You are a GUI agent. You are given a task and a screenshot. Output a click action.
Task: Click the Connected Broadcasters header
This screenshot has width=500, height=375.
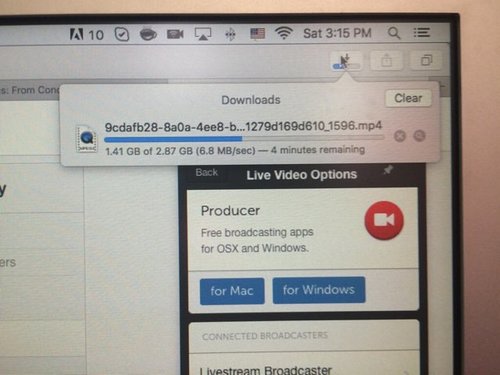click(265, 336)
